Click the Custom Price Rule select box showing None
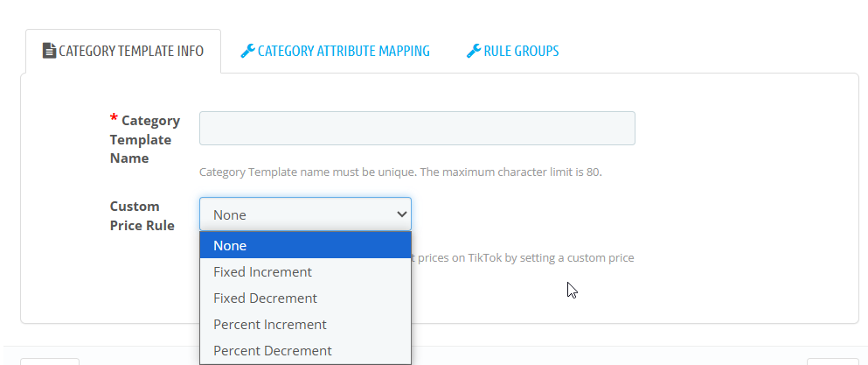Screen dimensions: 868x365 305,214
